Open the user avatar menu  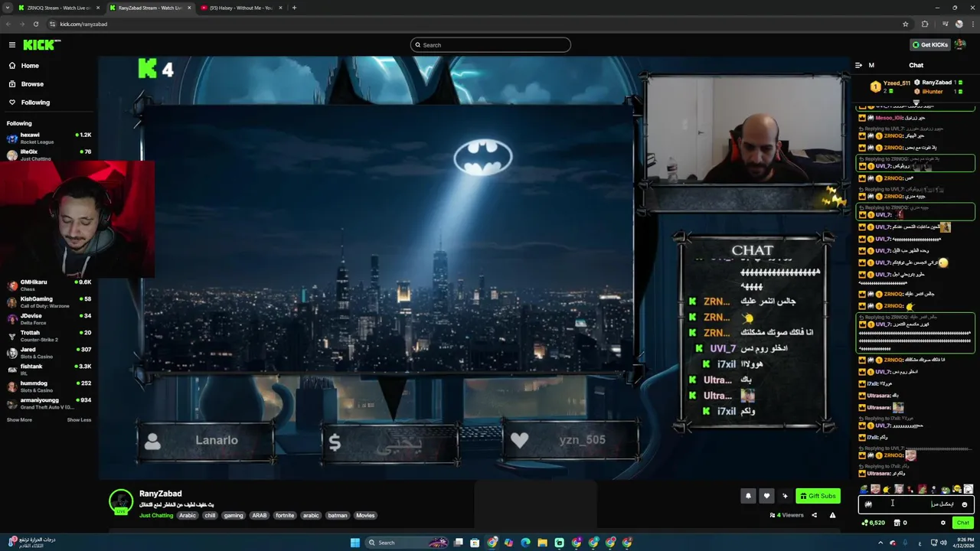(x=960, y=44)
